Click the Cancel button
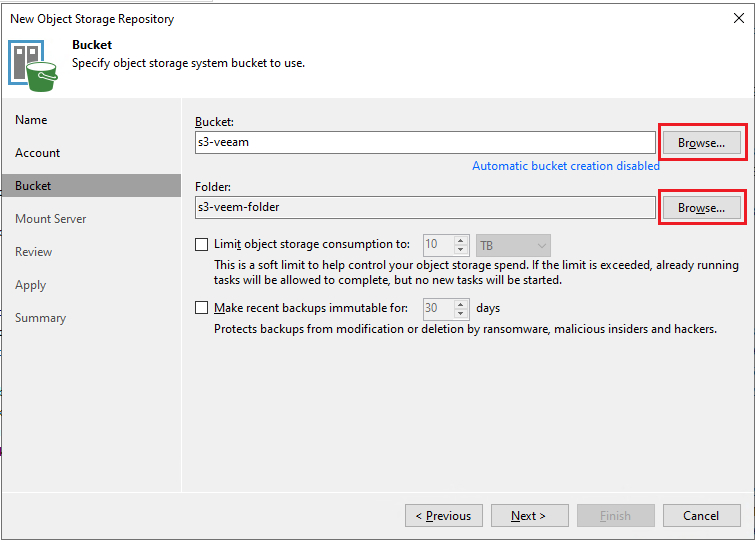 point(702,515)
